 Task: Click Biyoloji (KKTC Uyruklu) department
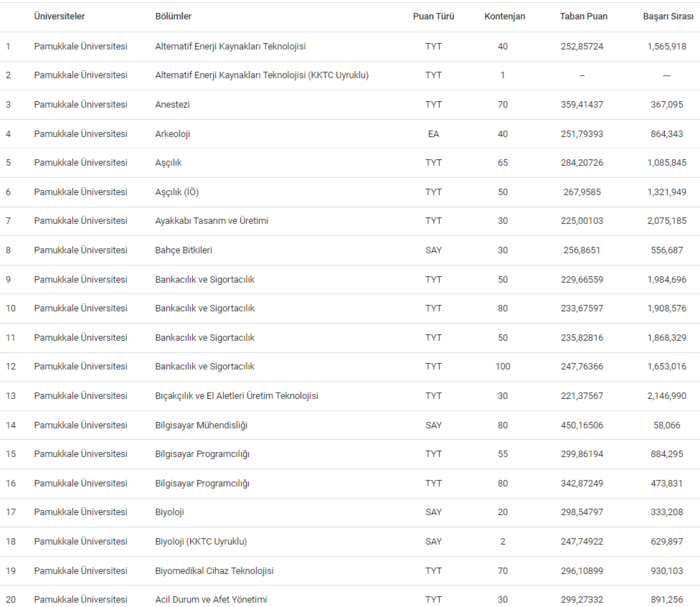point(201,542)
